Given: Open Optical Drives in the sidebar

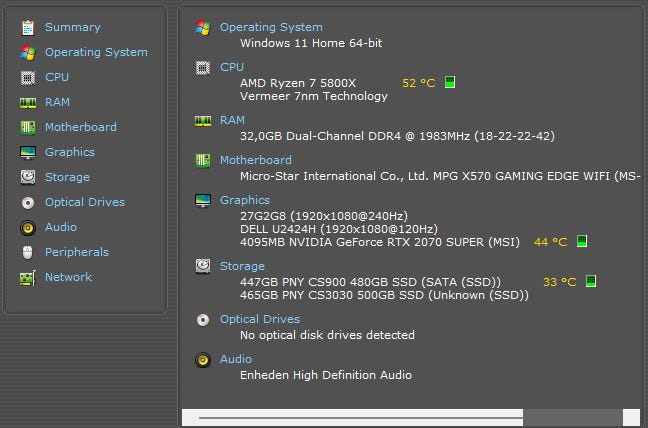Looking at the screenshot, I should tap(85, 202).
